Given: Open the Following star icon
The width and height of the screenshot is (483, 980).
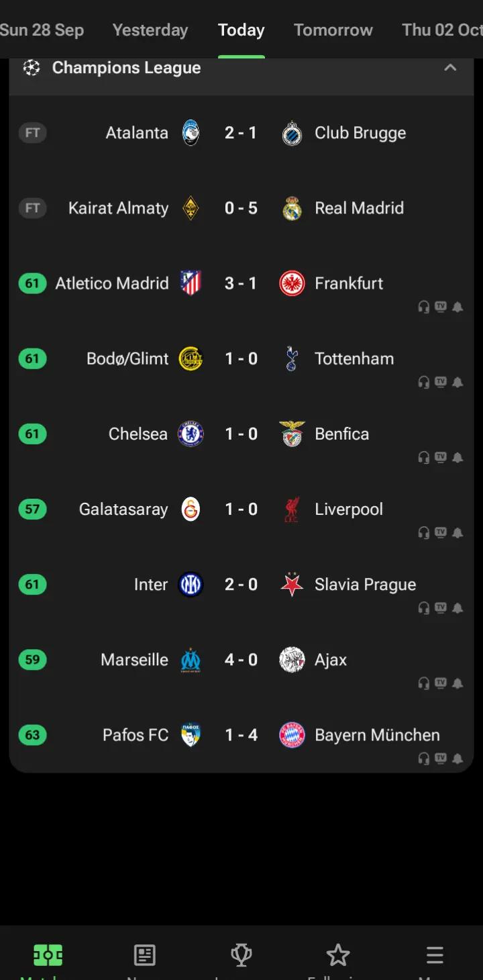Looking at the screenshot, I should (337, 954).
